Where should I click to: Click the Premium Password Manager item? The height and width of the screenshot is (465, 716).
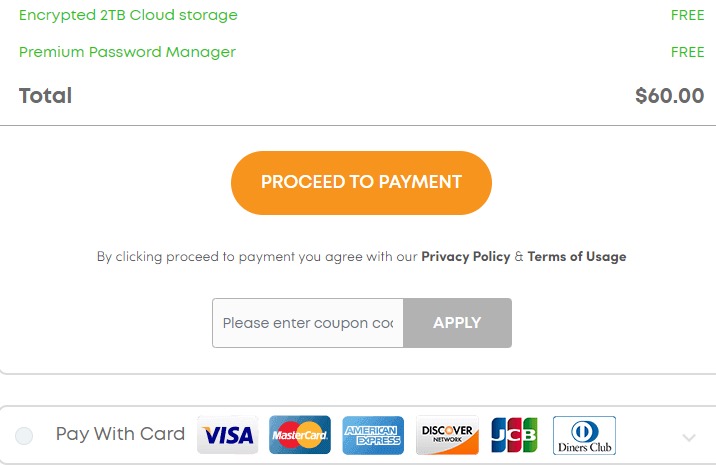point(127,52)
